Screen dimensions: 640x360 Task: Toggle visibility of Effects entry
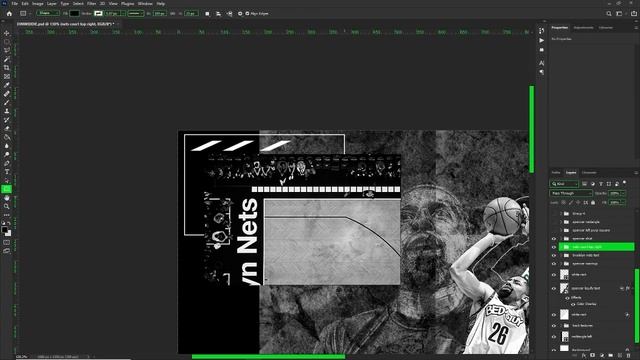coord(567,298)
